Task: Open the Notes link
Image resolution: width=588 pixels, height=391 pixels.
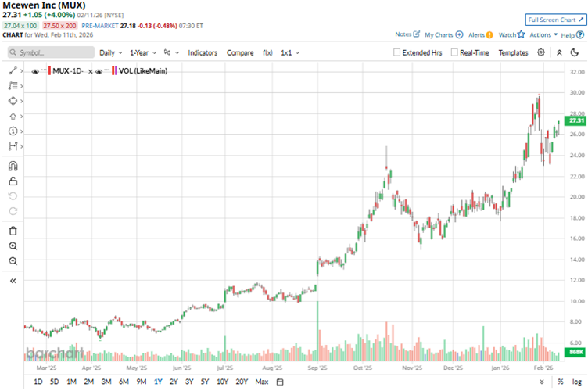Action: pyautogui.click(x=407, y=34)
